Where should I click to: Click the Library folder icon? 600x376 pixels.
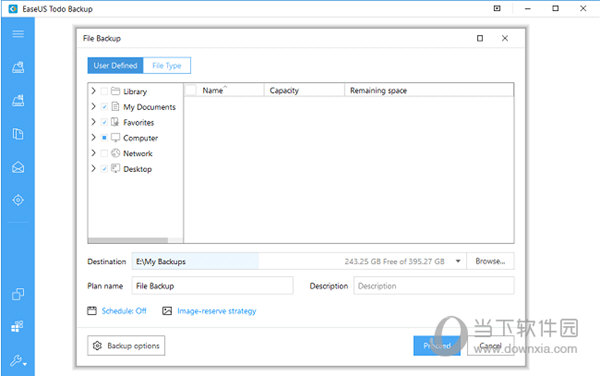(115, 91)
